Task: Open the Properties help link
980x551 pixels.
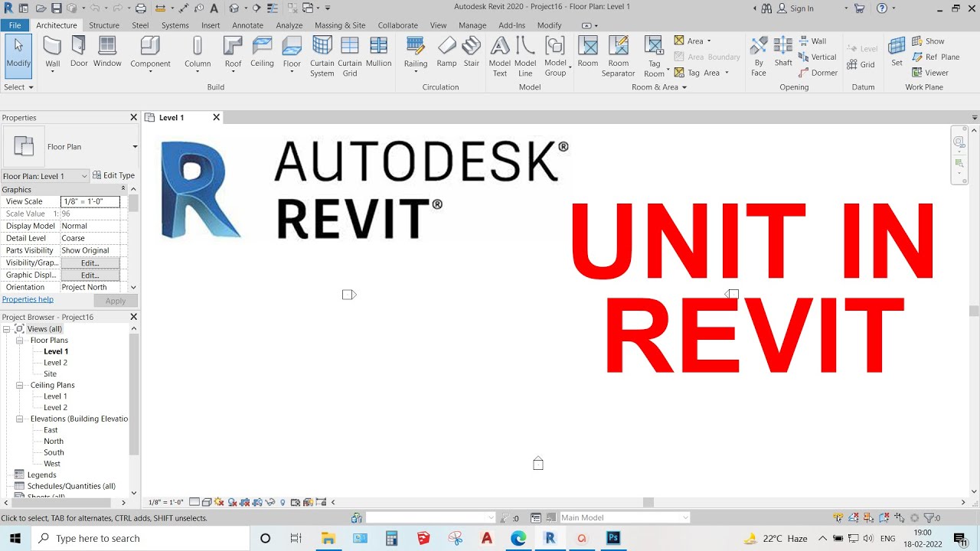Action: pos(28,300)
